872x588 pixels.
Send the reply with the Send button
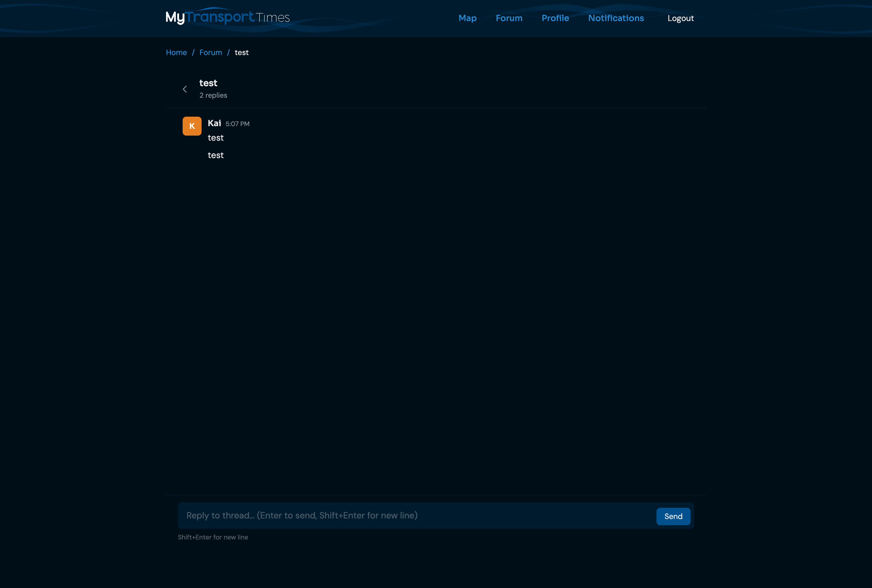tap(673, 516)
